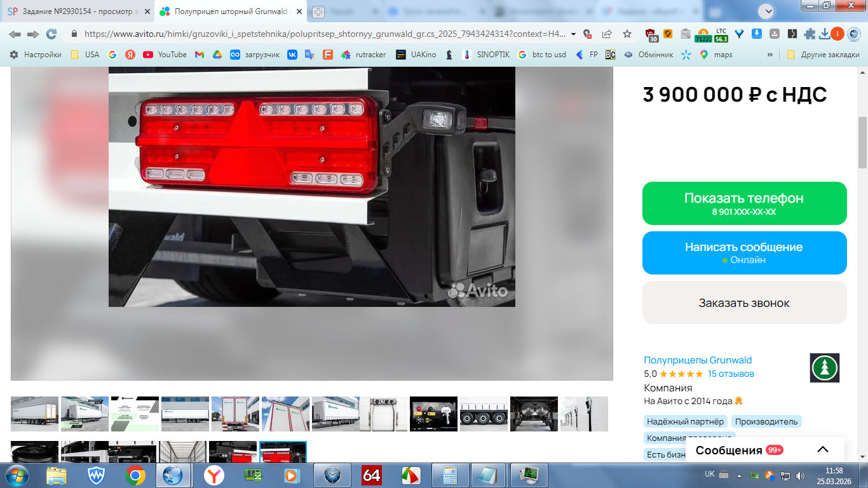This screenshot has height=488, width=868.
Task: Open Windows Explorer folder in taskbar
Action: [x=57, y=475]
